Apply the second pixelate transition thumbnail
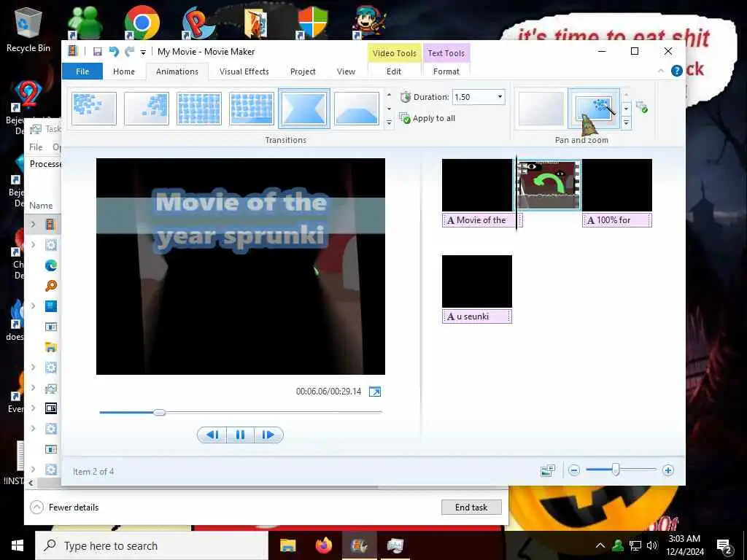The image size is (747, 560). 146,109
